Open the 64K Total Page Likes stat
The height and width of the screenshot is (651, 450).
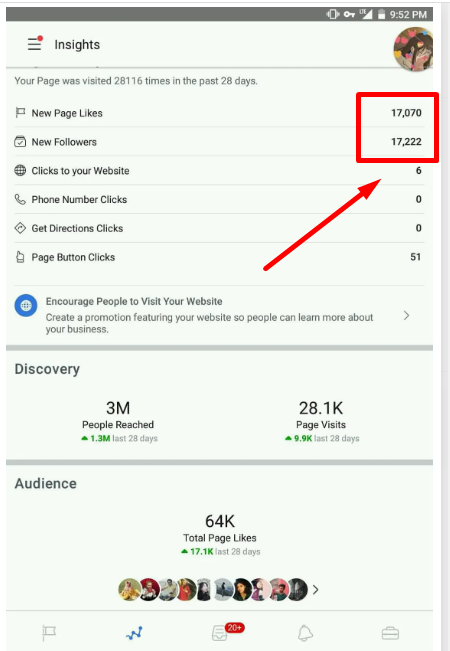coord(220,534)
